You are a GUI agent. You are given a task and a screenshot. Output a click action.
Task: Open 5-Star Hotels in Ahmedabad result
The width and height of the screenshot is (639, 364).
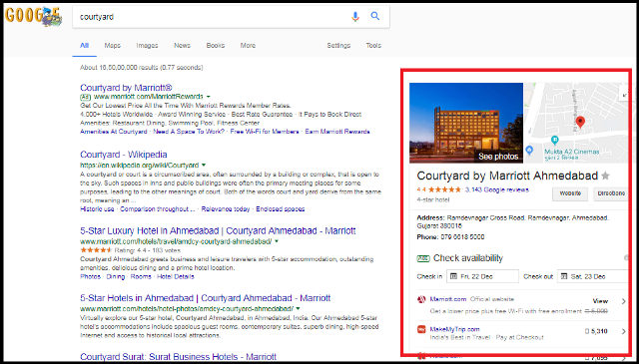(x=206, y=298)
